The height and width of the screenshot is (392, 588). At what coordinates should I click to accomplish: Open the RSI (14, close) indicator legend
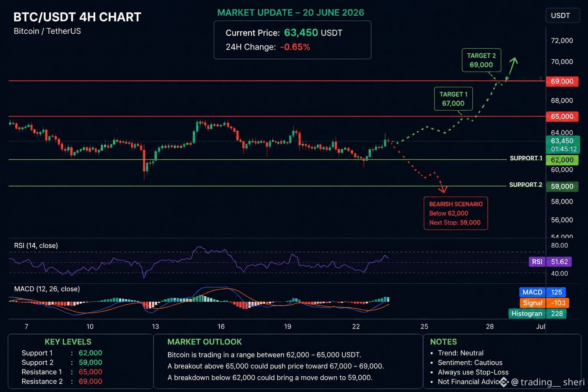click(x=36, y=245)
